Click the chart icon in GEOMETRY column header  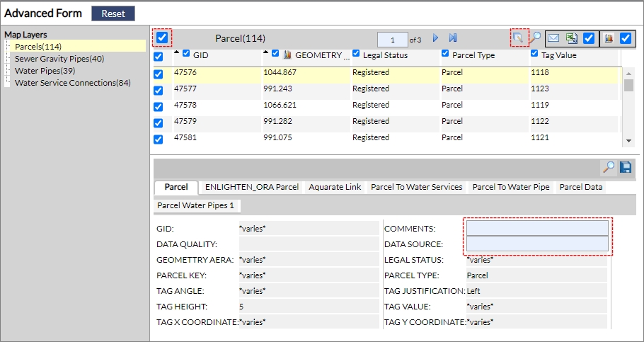click(x=287, y=55)
